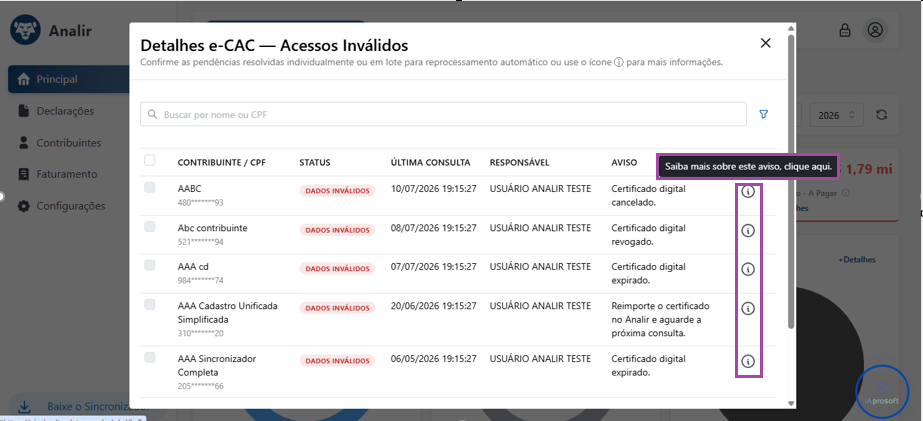Click the dialog vertical scrollbar thumb
The image size is (923, 421).
coord(791,181)
